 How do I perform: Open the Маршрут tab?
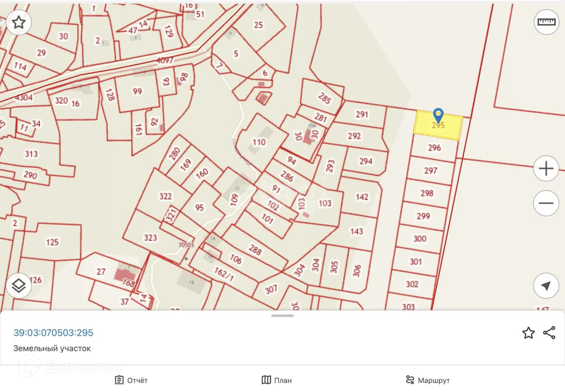(x=428, y=380)
